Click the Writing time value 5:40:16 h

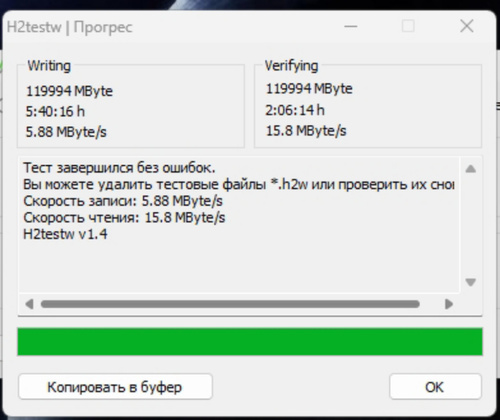click(55, 111)
